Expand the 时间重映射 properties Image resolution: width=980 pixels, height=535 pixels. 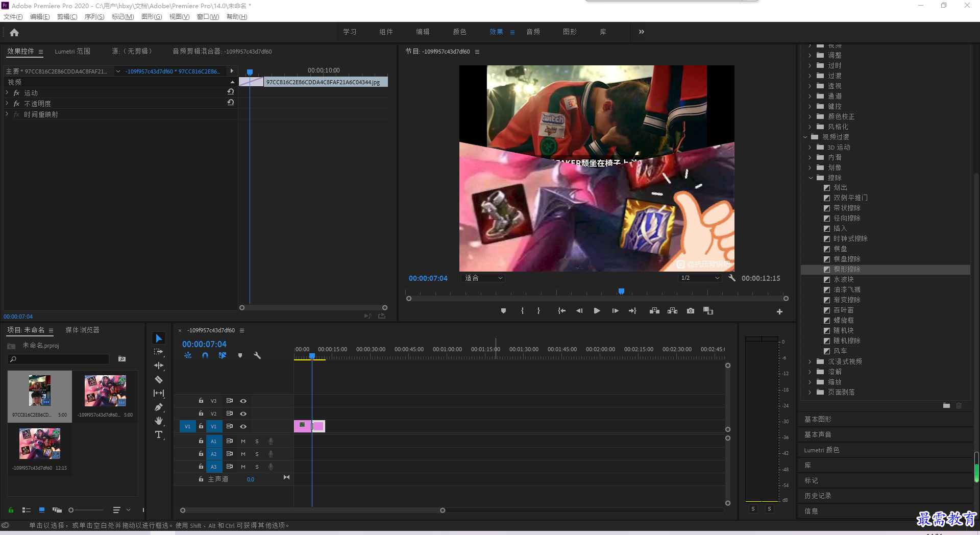coord(7,114)
